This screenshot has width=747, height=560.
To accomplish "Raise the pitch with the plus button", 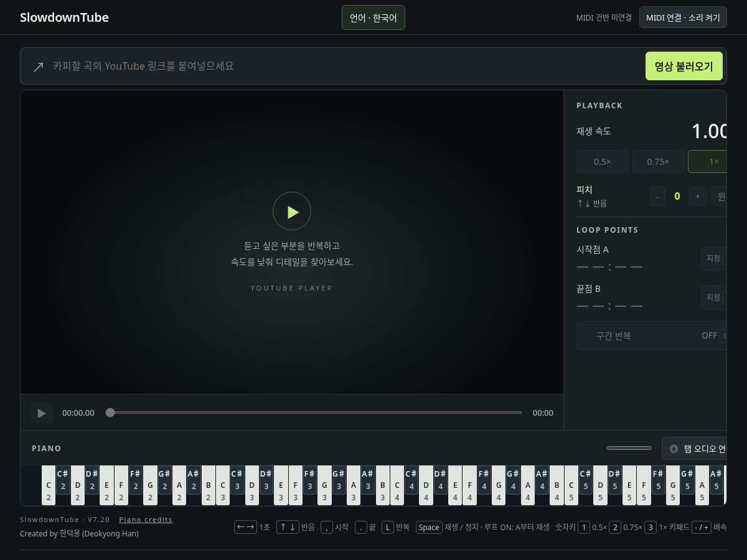I will click(698, 196).
